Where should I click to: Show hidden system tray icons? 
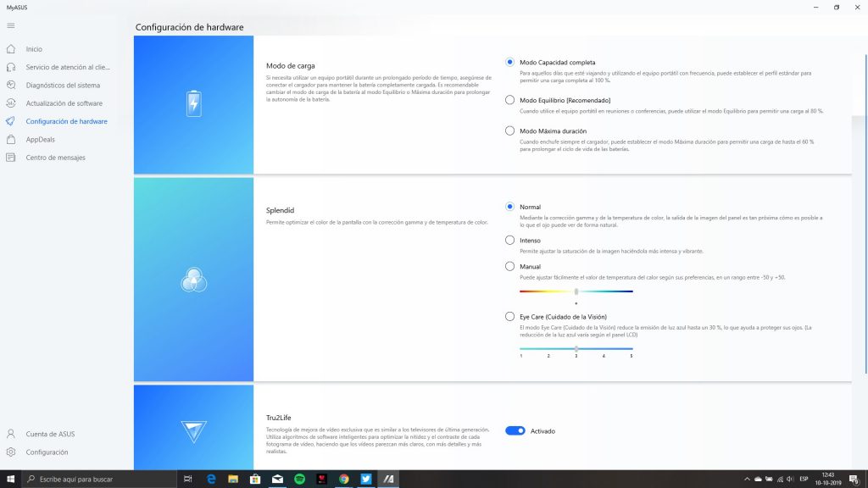coord(747,480)
